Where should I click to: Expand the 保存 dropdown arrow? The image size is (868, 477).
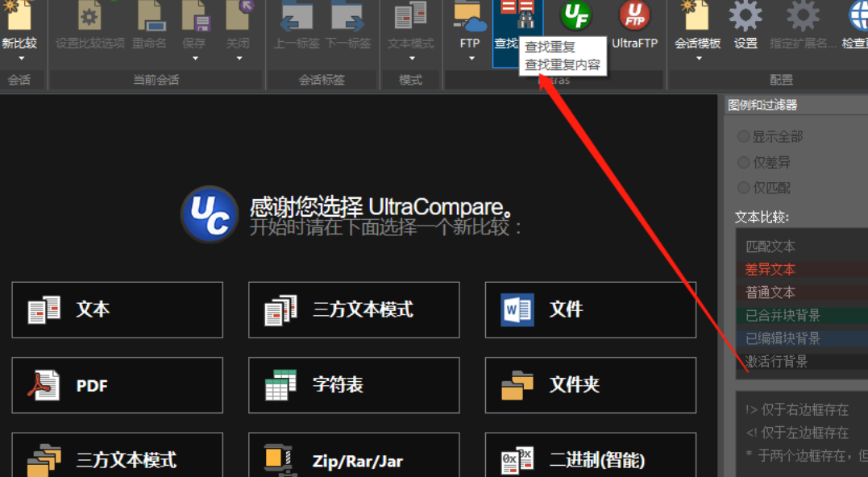(195, 58)
